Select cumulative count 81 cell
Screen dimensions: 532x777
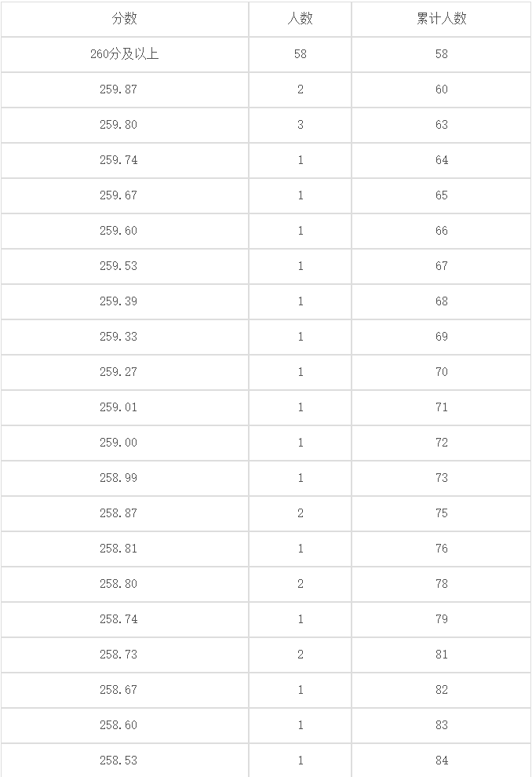click(441, 655)
